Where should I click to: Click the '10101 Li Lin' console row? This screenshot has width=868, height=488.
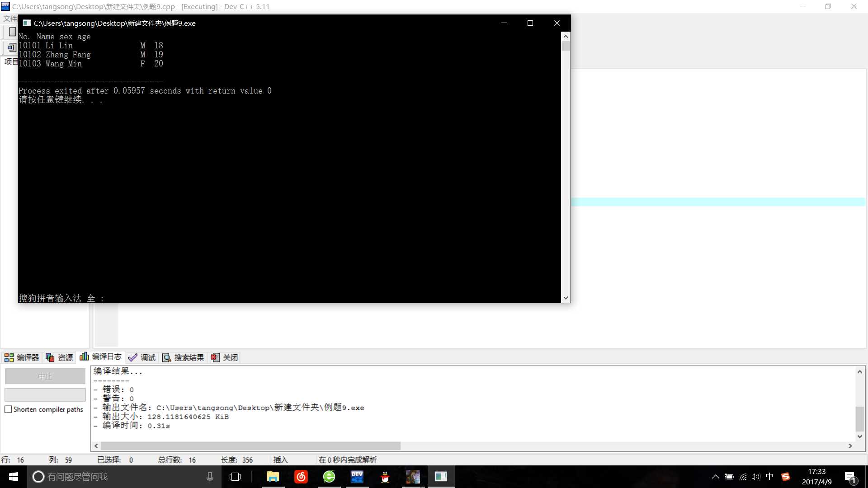point(91,46)
